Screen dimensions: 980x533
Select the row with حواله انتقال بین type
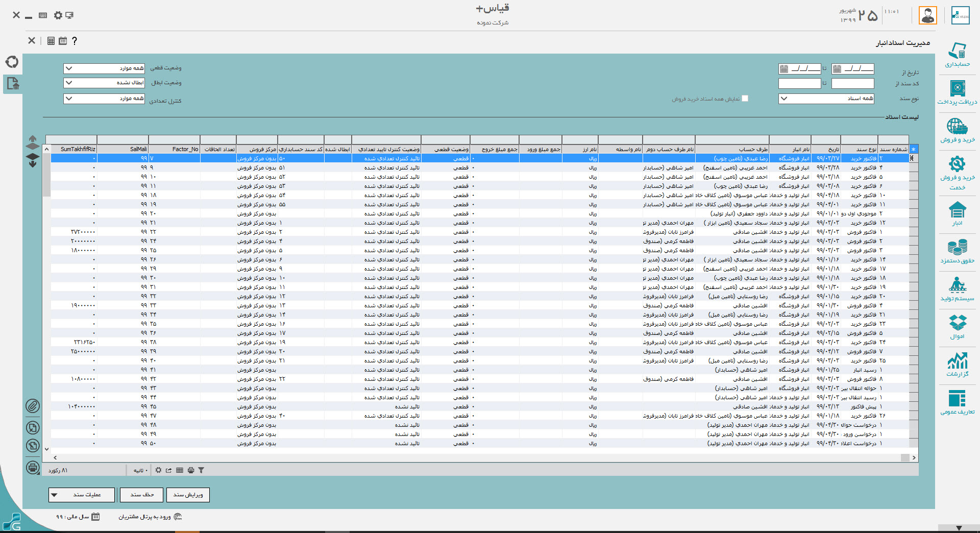pos(480,389)
